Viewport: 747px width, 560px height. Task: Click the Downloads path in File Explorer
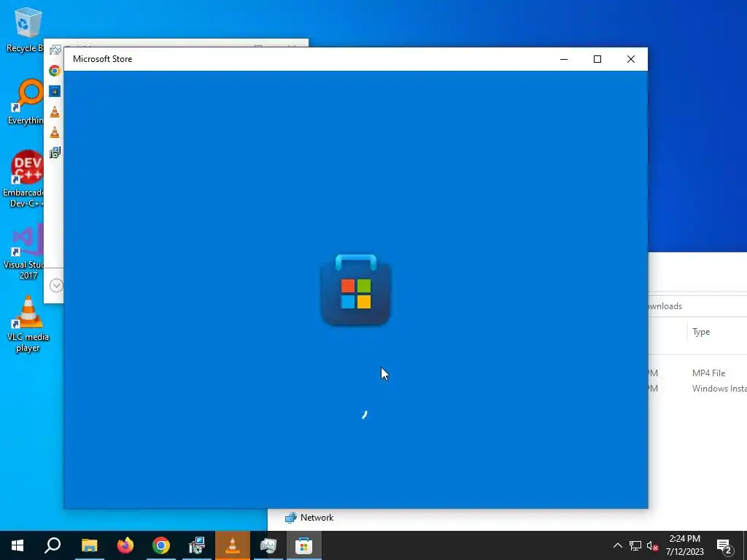click(x=665, y=306)
